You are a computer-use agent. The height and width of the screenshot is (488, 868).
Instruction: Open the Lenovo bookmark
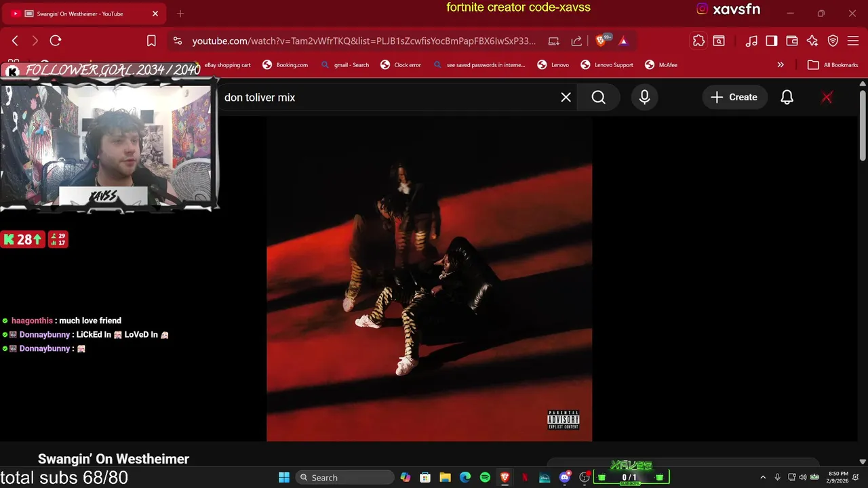(553, 65)
